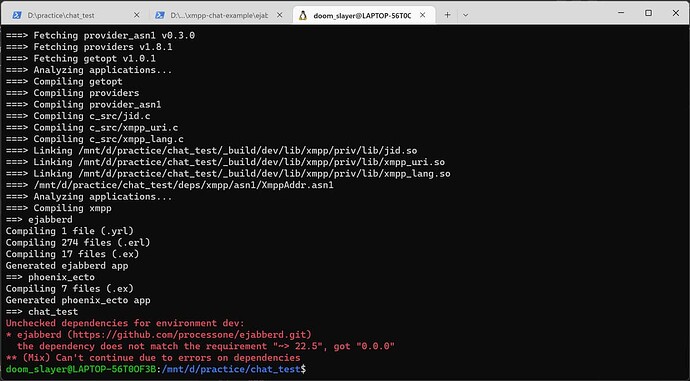Click 'Generated ejabberd app' line
Image resolution: width=690 pixels, height=381 pixels.
click(67, 265)
